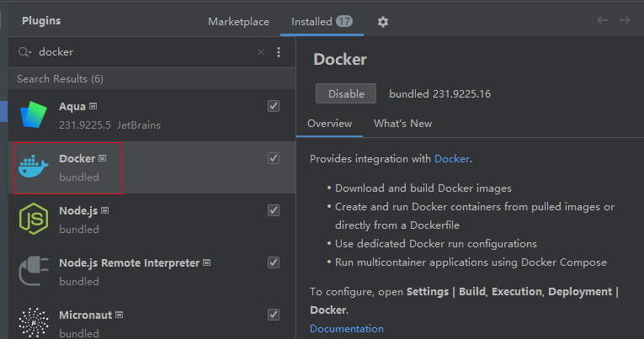Viewport: 644px width, 339px height.
Task: Uncheck the Aqua plugin checkbox
Action: click(x=274, y=106)
